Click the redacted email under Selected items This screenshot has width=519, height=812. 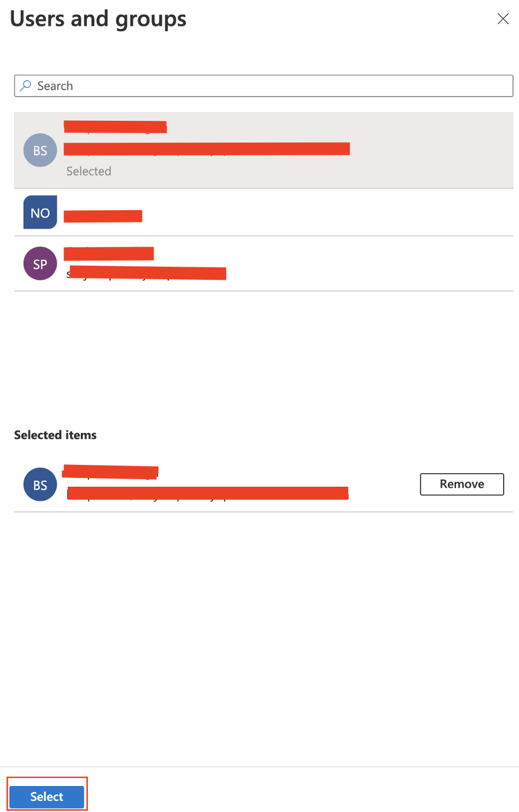coord(208,493)
